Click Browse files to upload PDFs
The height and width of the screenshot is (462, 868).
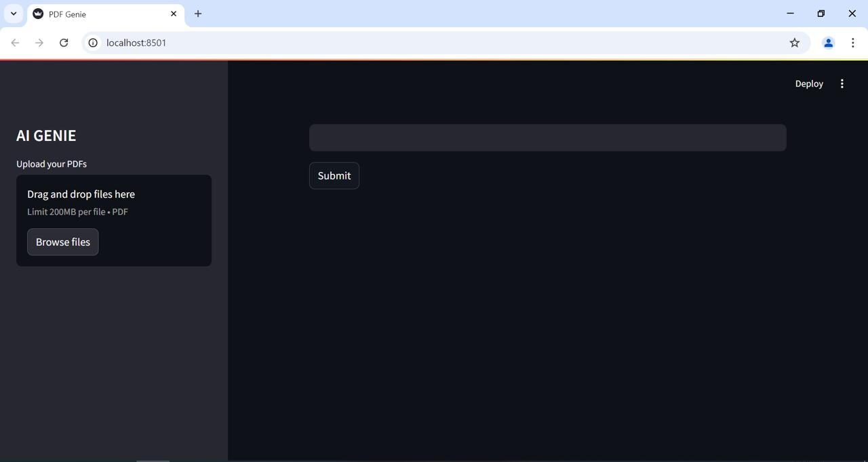[63, 242]
